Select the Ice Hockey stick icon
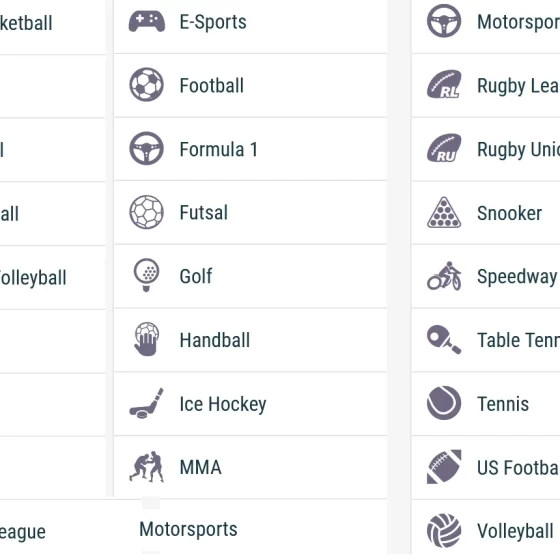560x560 pixels. [x=146, y=403]
